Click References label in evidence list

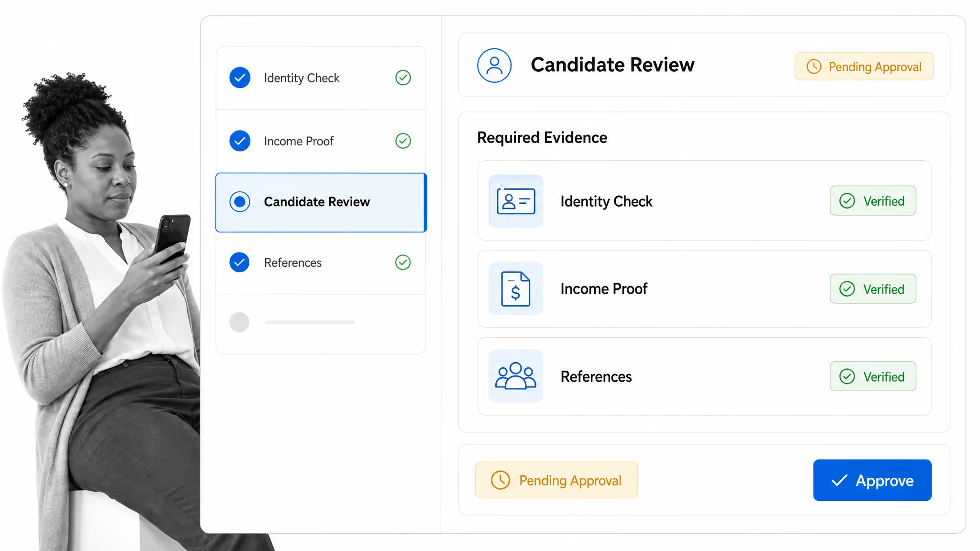coord(596,376)
